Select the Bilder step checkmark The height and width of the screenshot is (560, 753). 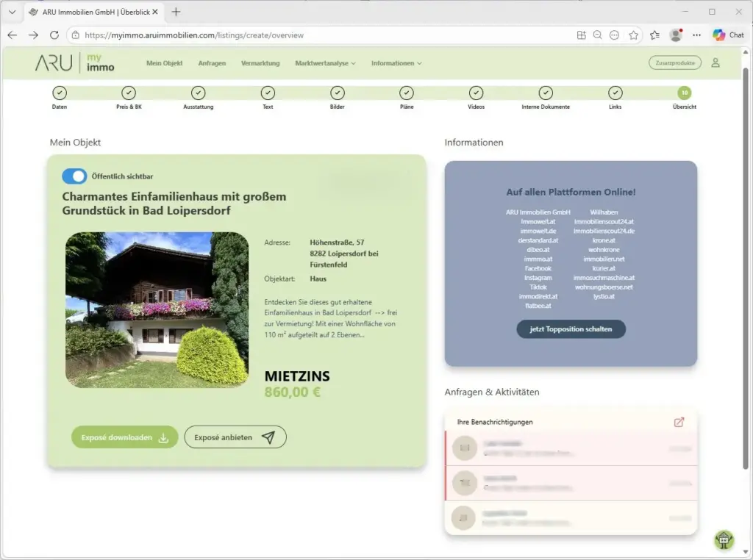[337, 93]
